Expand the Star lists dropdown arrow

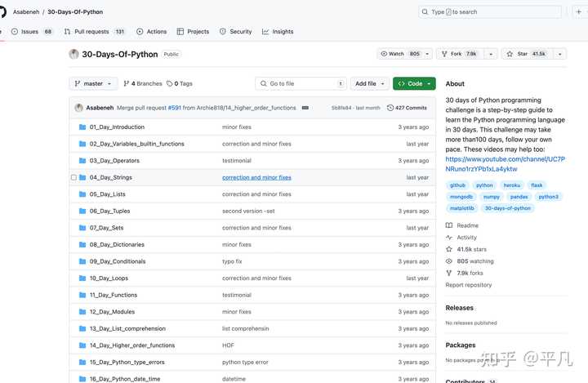pyautogui.click(x=560, y=54)
